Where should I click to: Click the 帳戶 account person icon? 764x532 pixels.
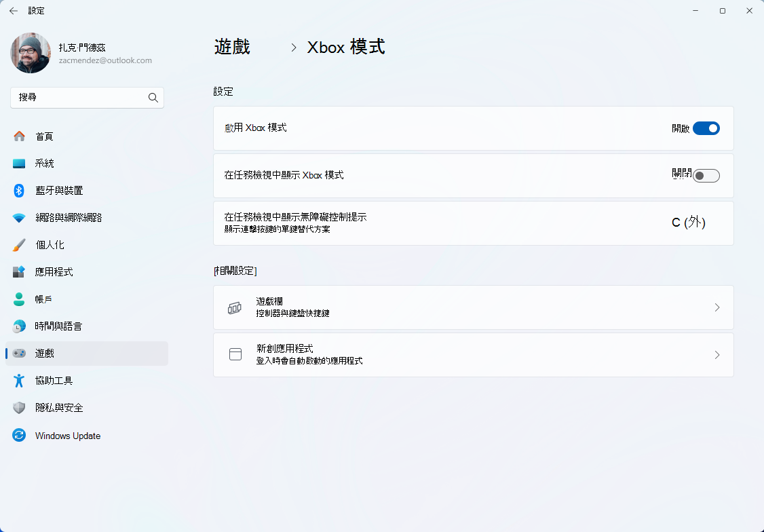[19, 299]
